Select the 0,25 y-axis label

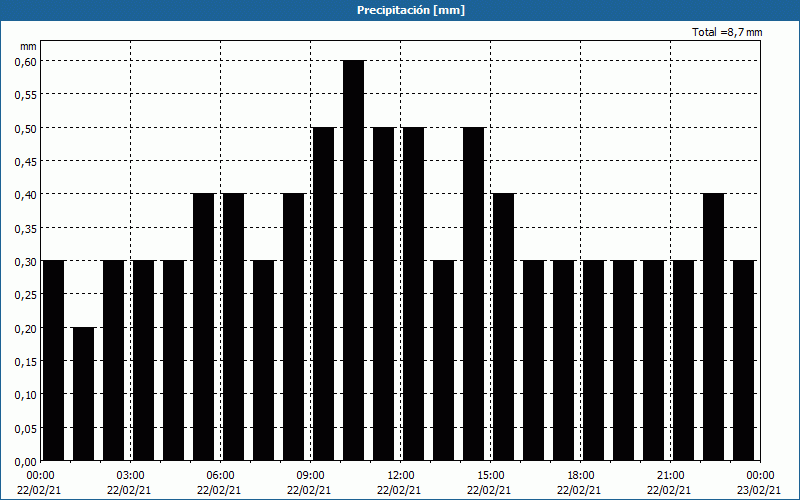[26, 294]
